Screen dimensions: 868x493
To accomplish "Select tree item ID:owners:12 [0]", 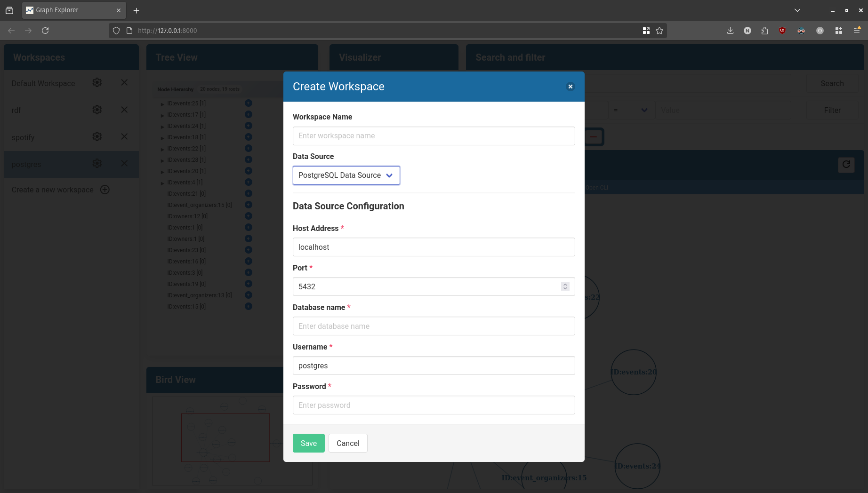I will (x=187, y=216).
